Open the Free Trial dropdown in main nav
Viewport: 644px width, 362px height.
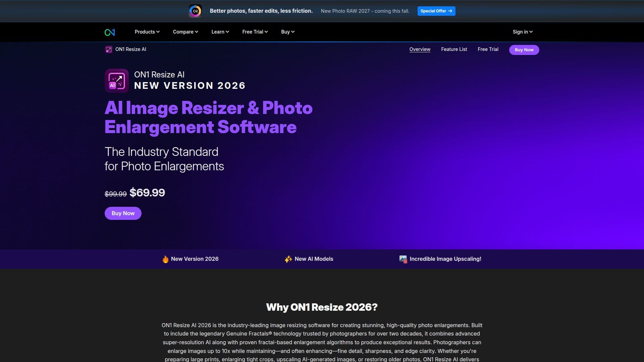point(255,32)
